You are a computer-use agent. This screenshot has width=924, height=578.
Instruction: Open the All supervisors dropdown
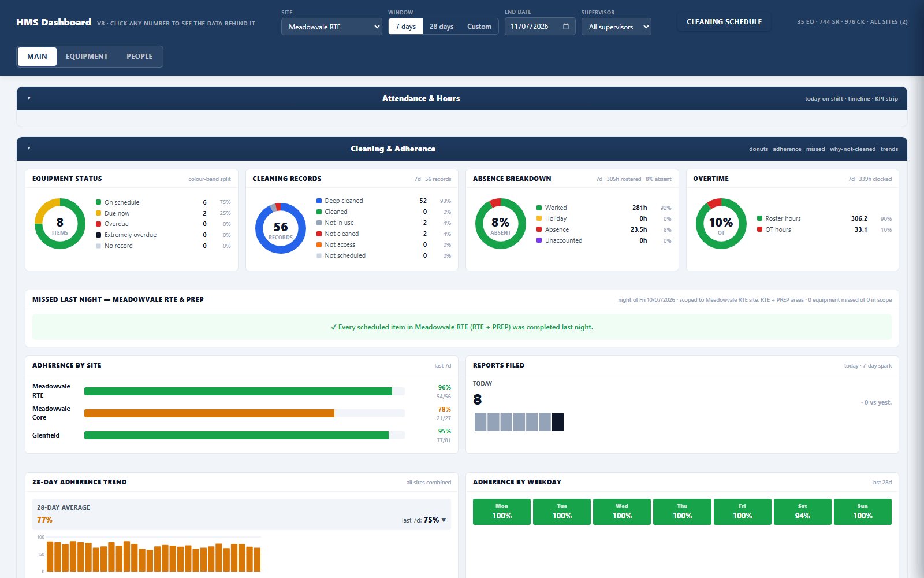coord(616,27)
